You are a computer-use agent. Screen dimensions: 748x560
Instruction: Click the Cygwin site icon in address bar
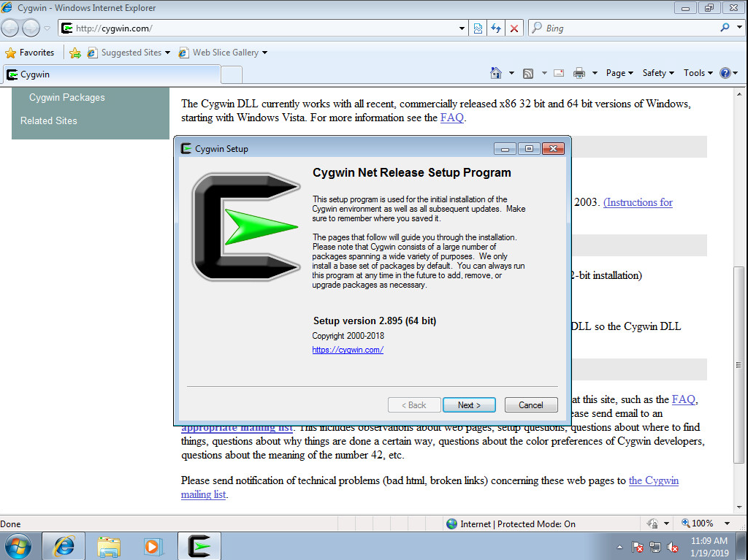[67, 28]
